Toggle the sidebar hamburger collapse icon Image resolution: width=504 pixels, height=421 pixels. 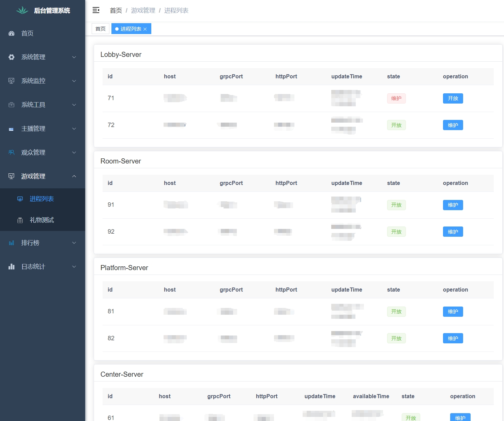click(96, 10)
